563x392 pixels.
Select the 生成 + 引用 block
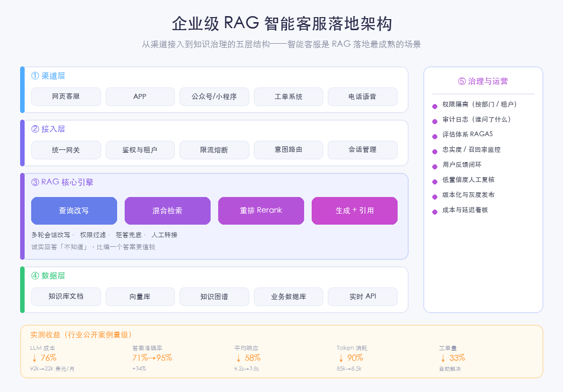[354, 211]
